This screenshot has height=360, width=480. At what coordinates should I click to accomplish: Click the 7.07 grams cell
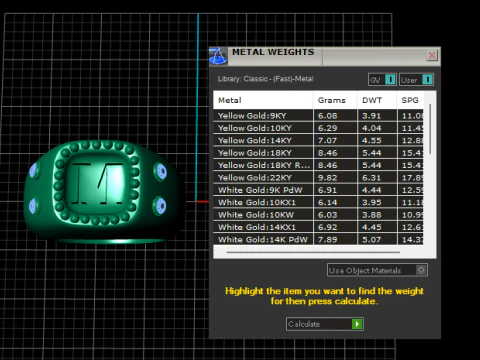335,140
